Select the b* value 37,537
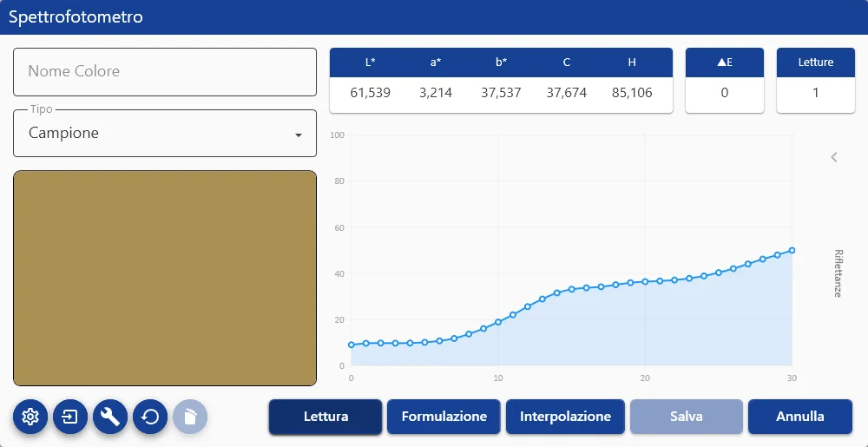Image resolution: width=868 pixels, height=447 pixels. pos(501,93)
